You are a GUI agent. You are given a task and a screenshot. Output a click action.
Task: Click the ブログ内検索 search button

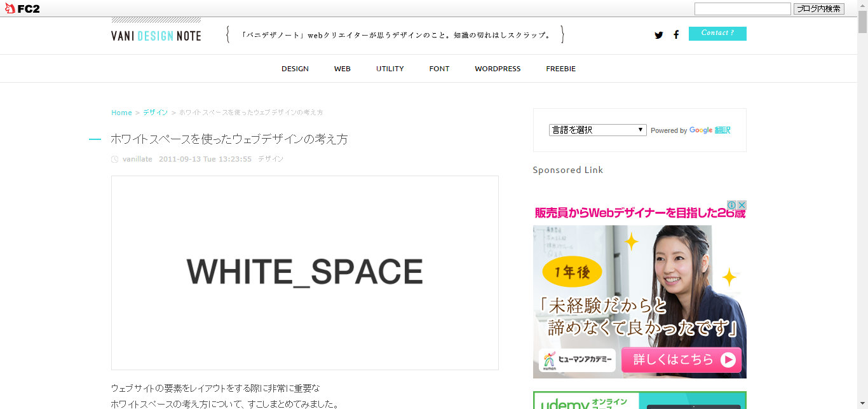[819, 9]
